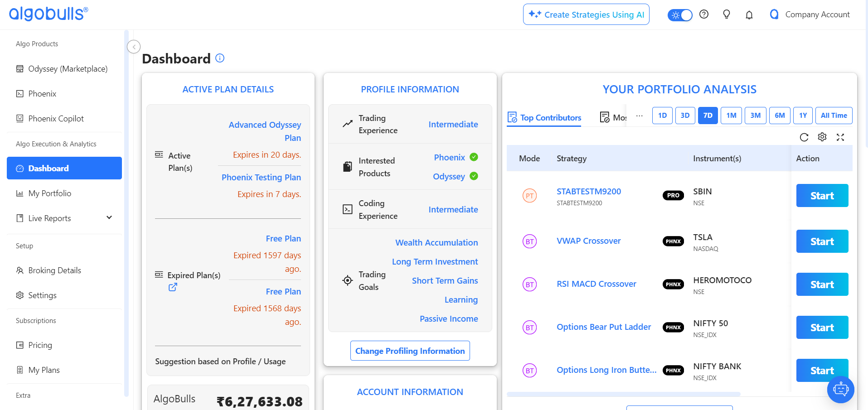Open portfolio table settings gear
Screen dimensions: 868x410
pos(822,137)
